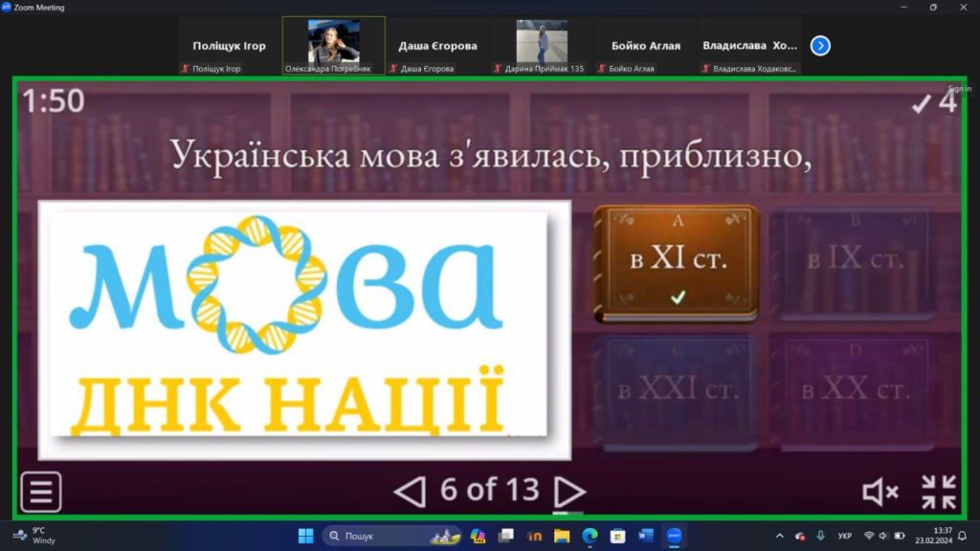Check the battery status icon
Screen dimensions: 980x551
pos(900,536)
